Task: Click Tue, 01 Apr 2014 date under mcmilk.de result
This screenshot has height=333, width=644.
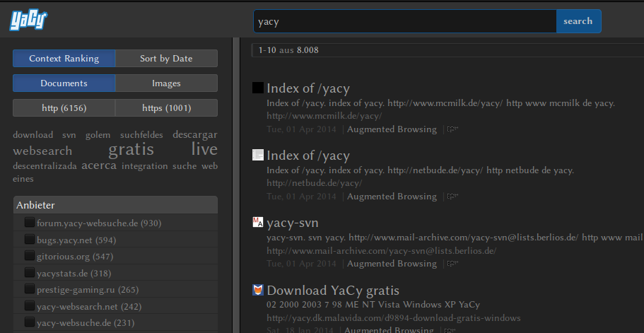Action: [x=301, y=129]
